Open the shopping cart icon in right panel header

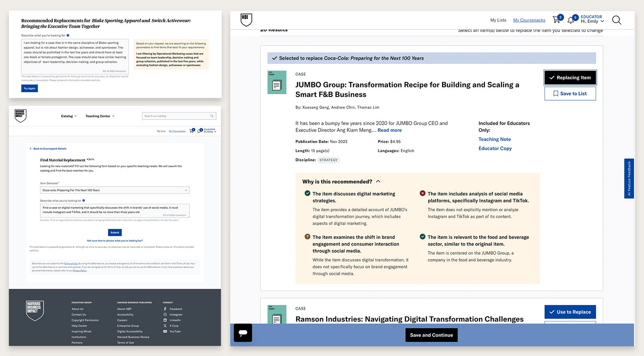(556, 19)
